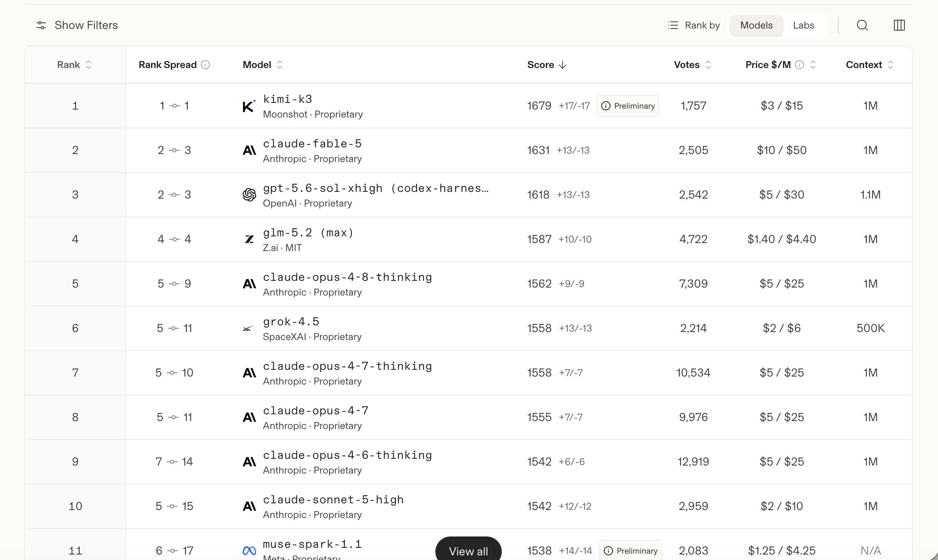Sort the table by Model column
This screenshot has height=560, width=938.
[x=262, y=65]
